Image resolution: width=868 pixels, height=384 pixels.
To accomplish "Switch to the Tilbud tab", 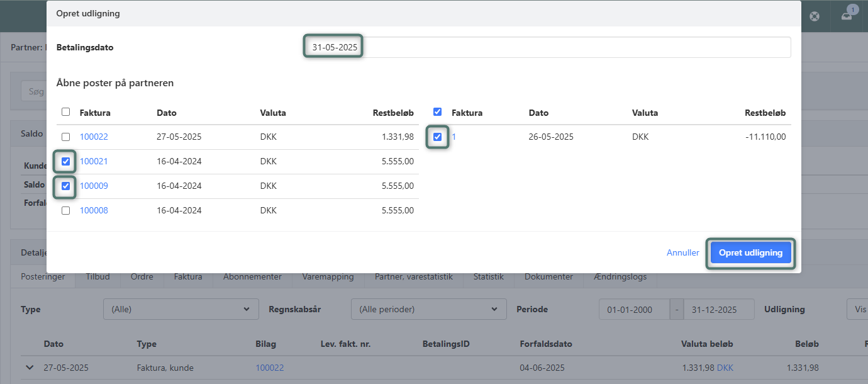I will (x=97, y=276).
